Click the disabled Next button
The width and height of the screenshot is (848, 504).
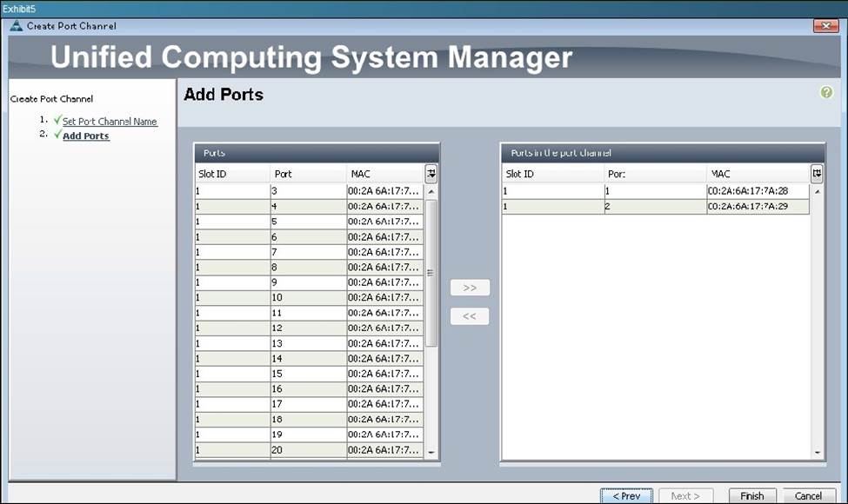pos(685,495)
